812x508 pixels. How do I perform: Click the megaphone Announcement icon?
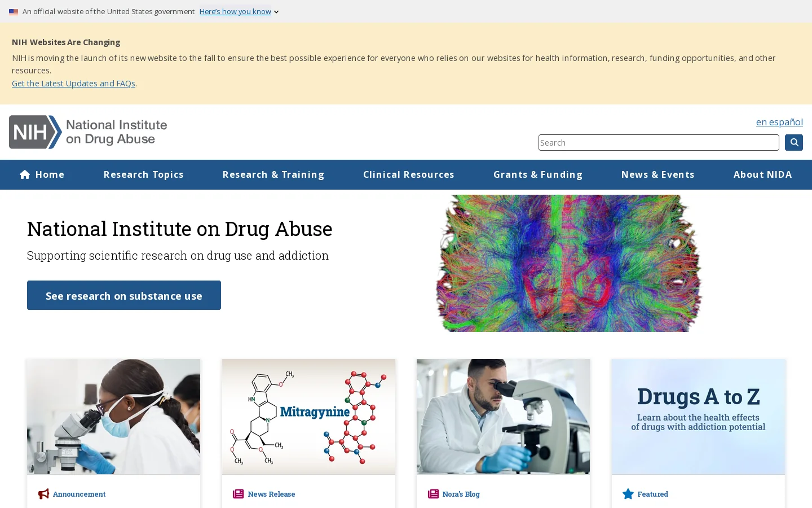(43, 494)
